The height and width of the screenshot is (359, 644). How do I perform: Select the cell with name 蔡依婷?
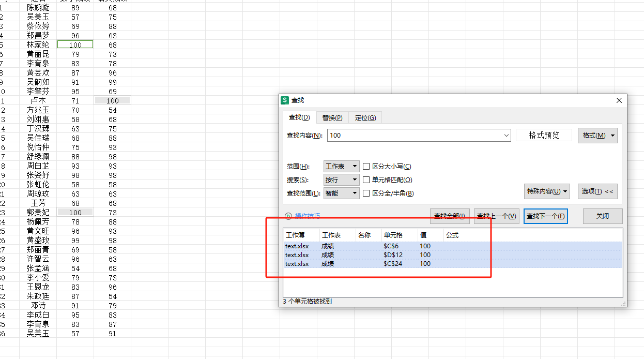tap(38, 26)
